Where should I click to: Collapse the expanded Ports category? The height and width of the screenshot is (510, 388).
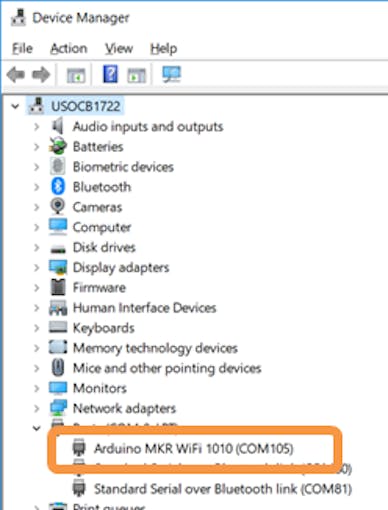[37, 428]
